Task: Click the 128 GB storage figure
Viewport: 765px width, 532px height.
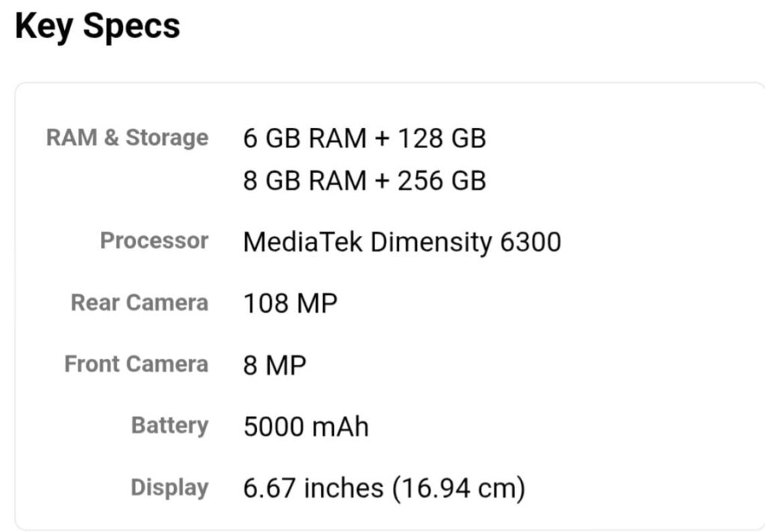Action: (x=442, y=138)
